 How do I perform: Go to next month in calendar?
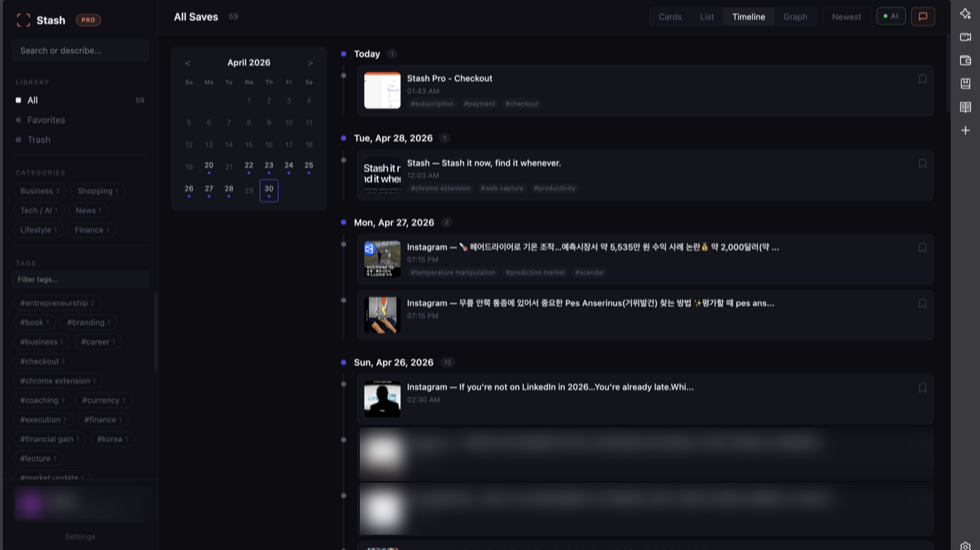click(310, 63)
